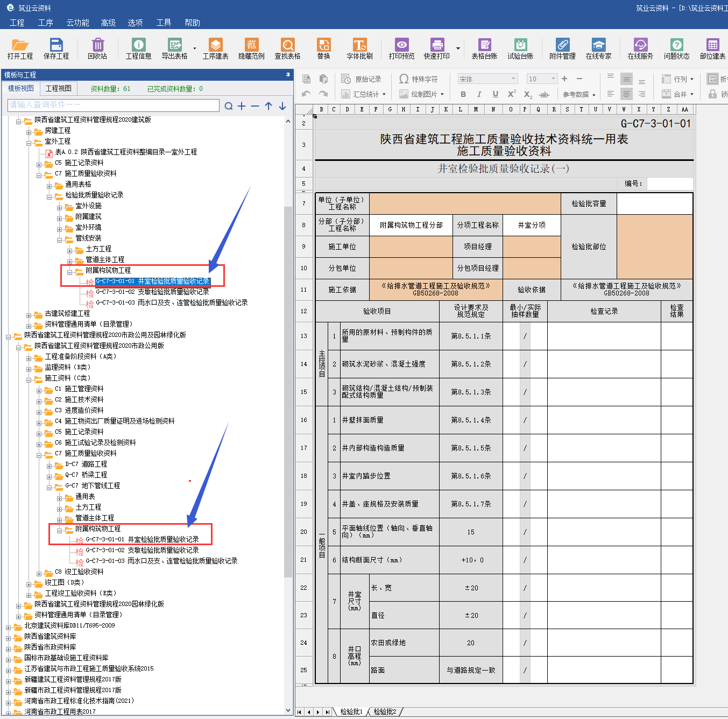Toggle horizontal center cell alignment
The height and width of the screenshot is (719, 728).
pyautogui.click(x=626, y=94)
